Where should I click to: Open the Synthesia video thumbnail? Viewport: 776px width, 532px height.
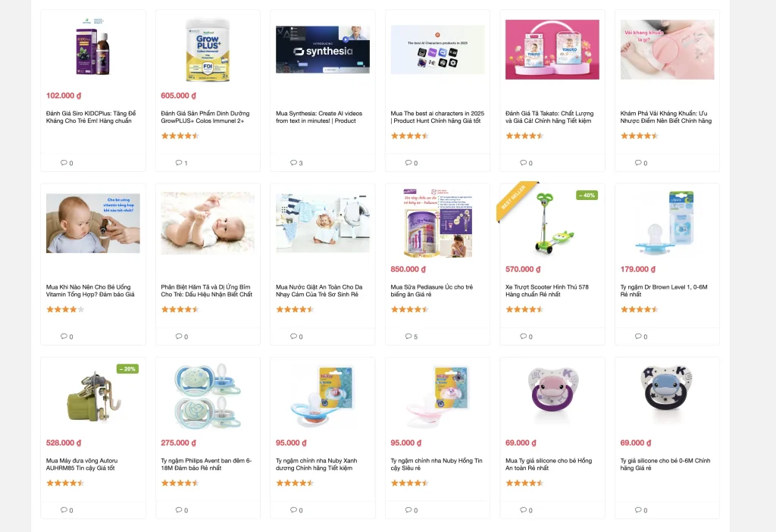click(x=323, y=49)
